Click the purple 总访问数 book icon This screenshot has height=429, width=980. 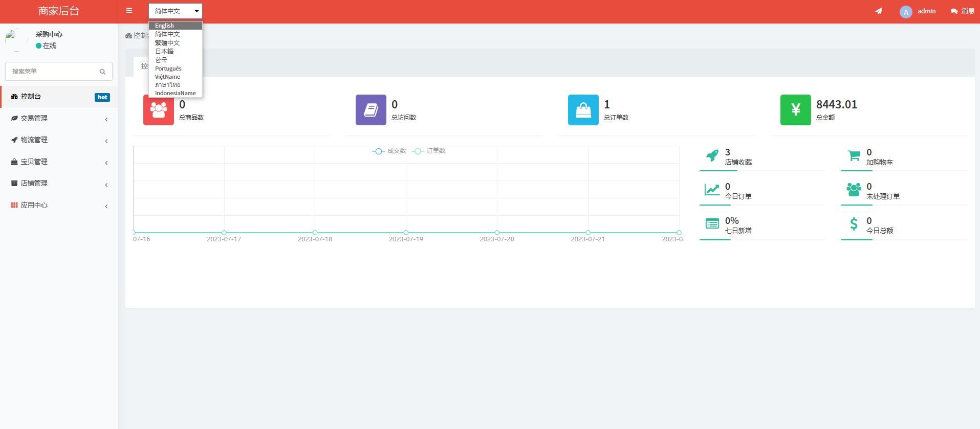(x=371, y=110)
